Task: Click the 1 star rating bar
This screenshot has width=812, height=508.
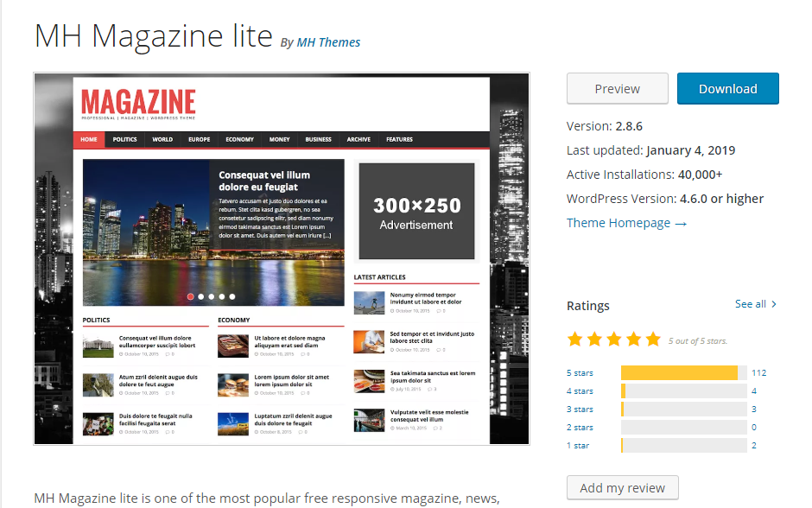Action: pos(683,445)
